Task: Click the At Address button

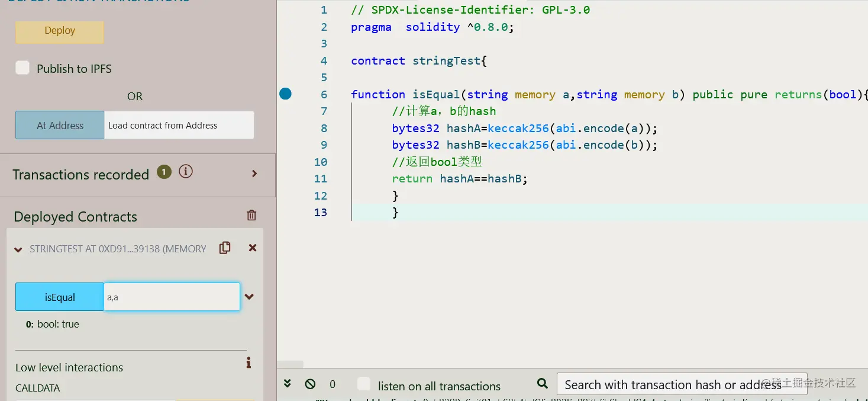Action: [60, 125]
